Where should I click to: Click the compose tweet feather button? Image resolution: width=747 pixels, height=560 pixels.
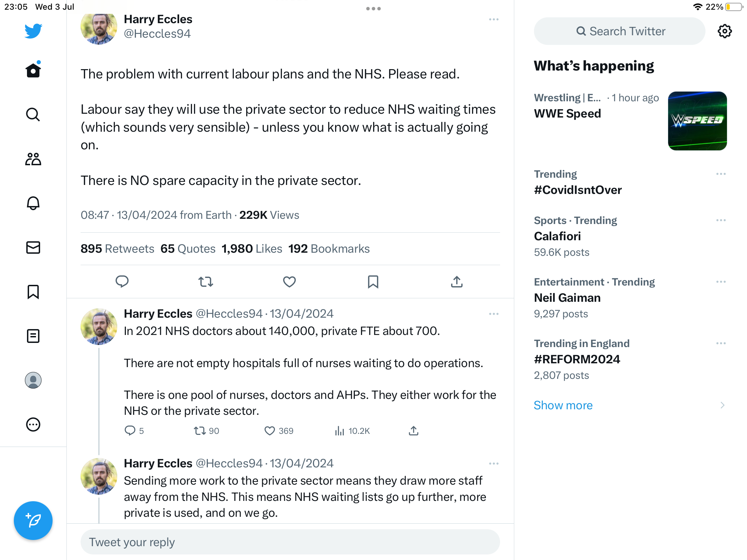[33, 521]
